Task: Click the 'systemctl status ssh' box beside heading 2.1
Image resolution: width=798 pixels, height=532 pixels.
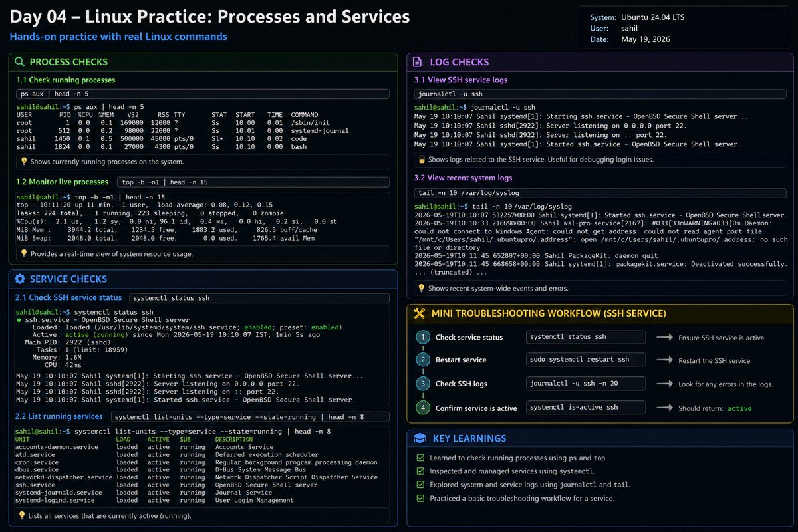Action: (259, 298)
